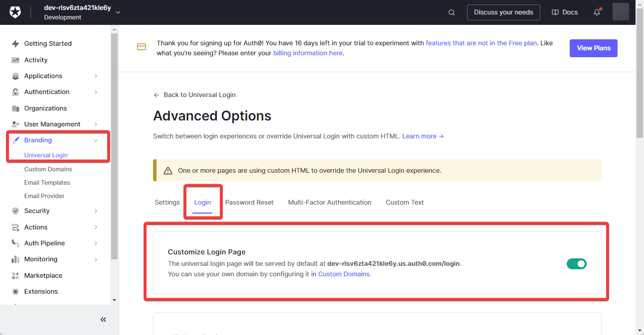Open the Docs link label

pyautogui.click(x=570, y=12)
